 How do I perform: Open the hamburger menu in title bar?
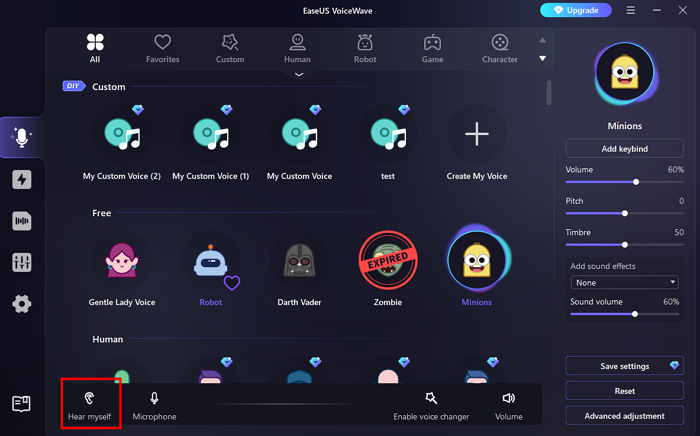coord(630,10)
